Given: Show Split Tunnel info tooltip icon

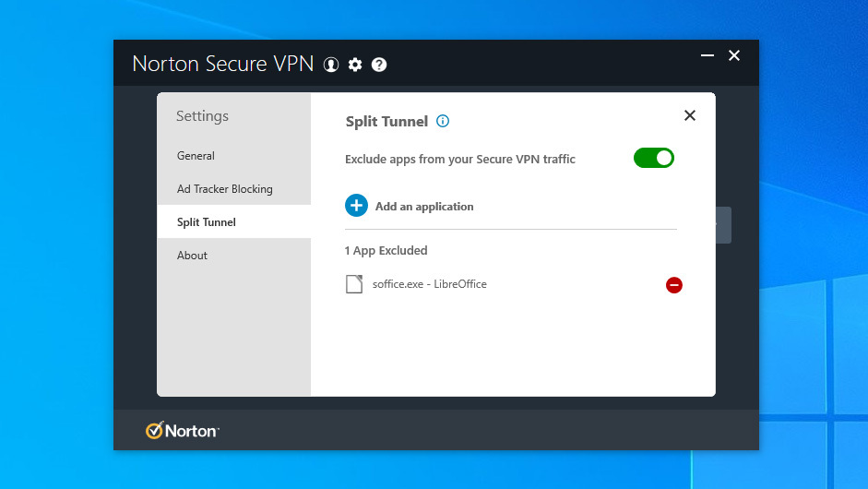Looking at the screenshot, I should click(443, 121).
